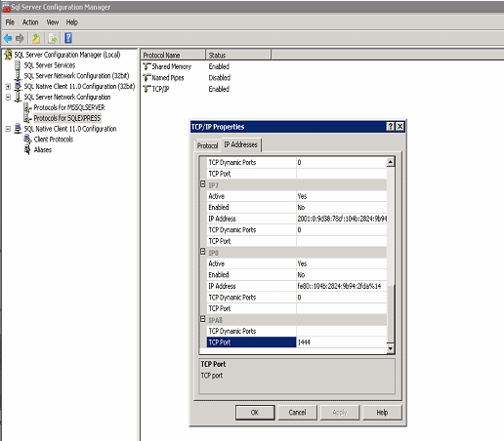Click the IP8 IP Address value

(341, 286)
